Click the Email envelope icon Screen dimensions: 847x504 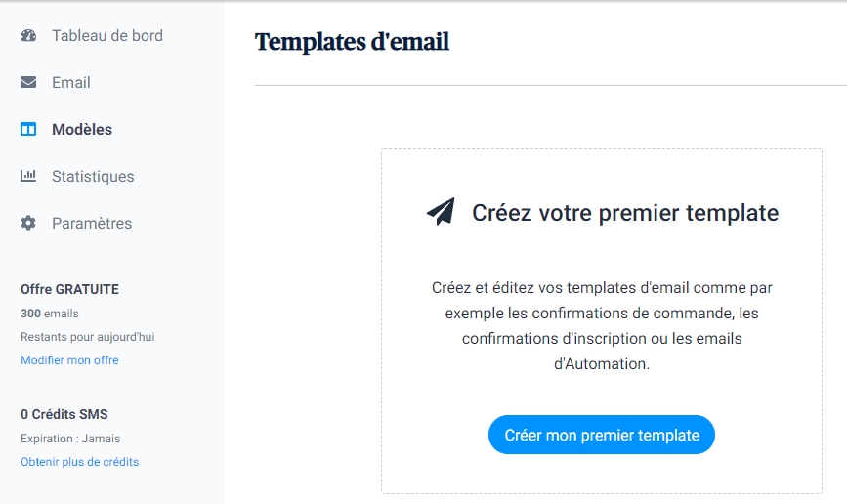tap(28, 83)
